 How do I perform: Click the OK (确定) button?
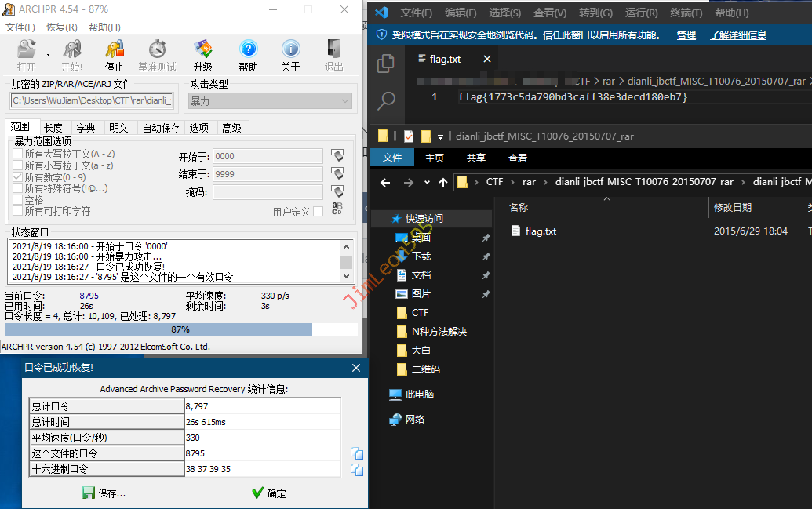[268, 493]
